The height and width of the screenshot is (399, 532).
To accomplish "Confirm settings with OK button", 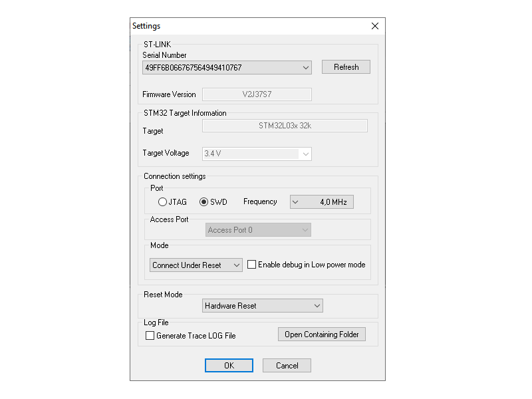I will (229, 365).
